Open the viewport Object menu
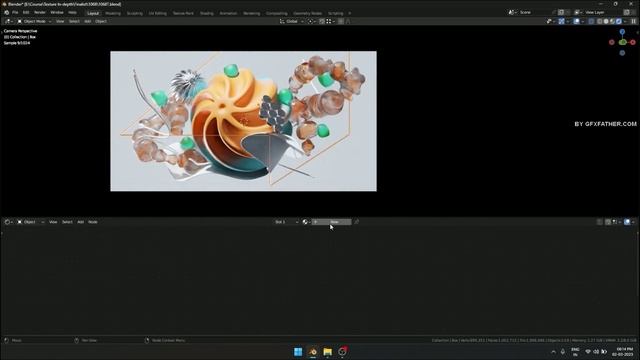The image size is (640, 360). [x=101, y=21]
